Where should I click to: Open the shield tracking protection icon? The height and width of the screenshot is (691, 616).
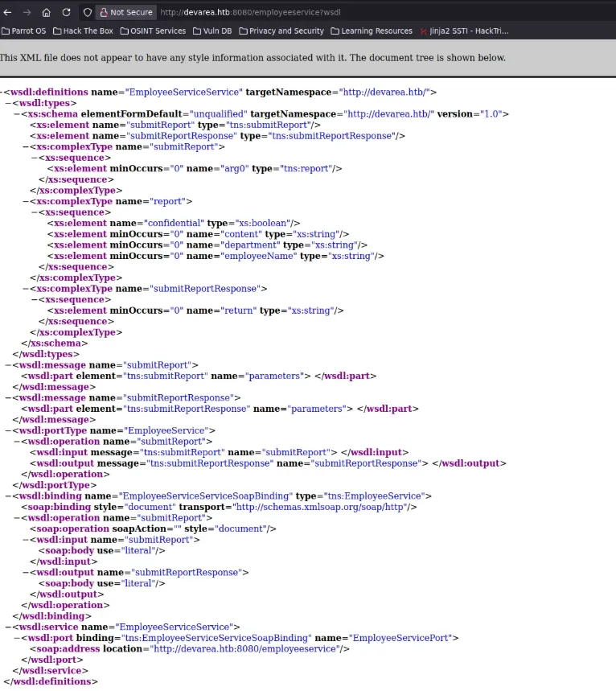click(x=88, y=12)
